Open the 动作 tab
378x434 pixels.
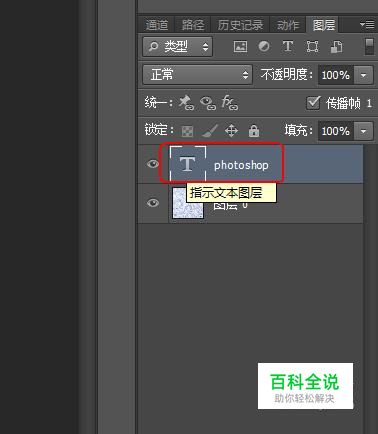[x=288, y=25]
